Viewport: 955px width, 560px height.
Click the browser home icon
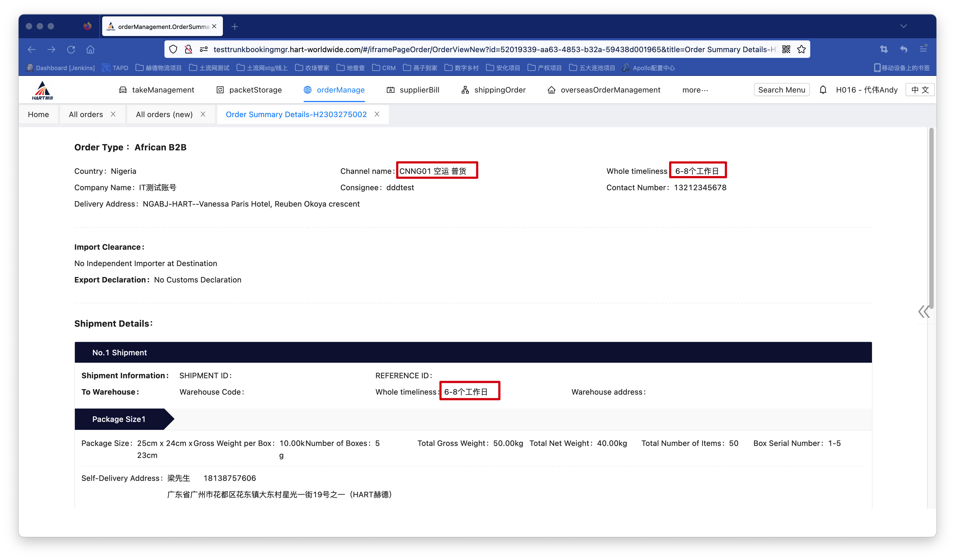tap(90, 50)
